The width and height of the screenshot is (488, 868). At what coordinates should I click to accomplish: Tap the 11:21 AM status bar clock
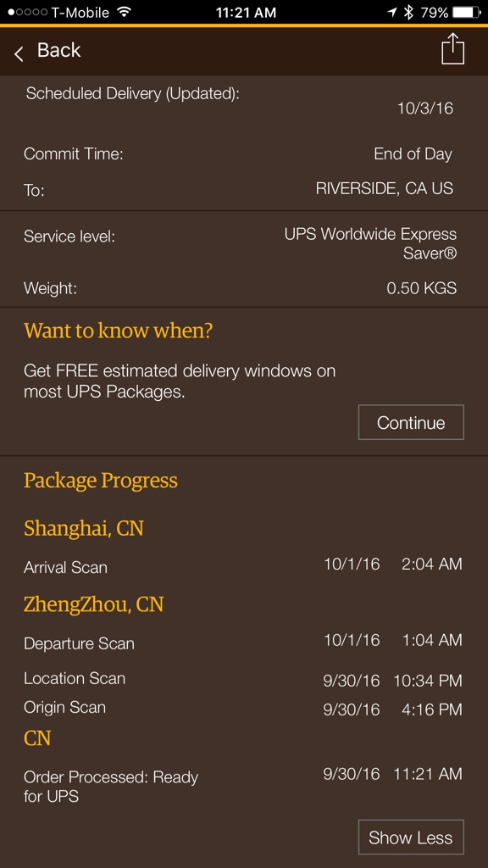pos(246,13)
